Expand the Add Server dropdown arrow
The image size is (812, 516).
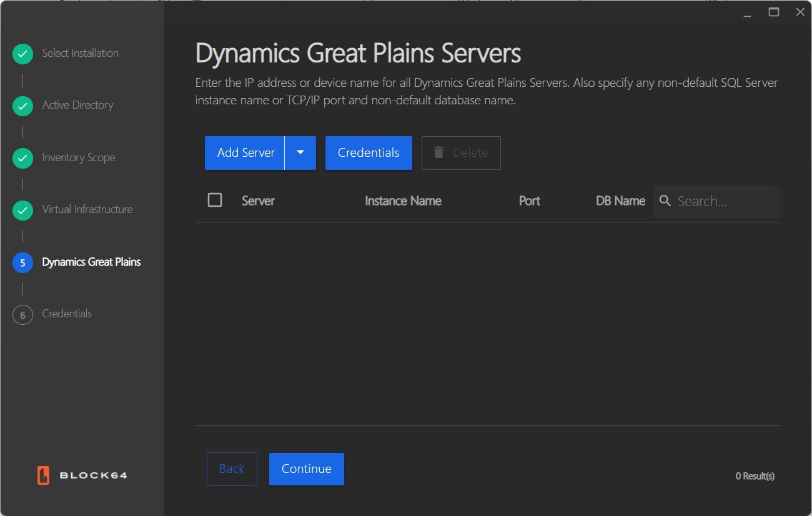point(300,152)
